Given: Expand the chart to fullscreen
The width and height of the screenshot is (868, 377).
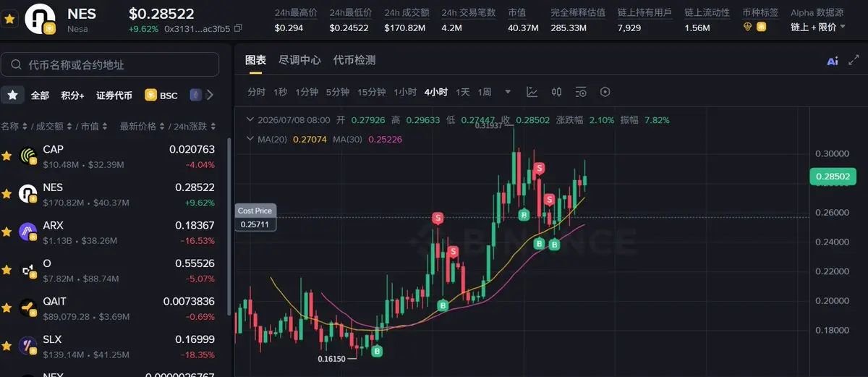Looking at the screenshot, I should (853, 62).
